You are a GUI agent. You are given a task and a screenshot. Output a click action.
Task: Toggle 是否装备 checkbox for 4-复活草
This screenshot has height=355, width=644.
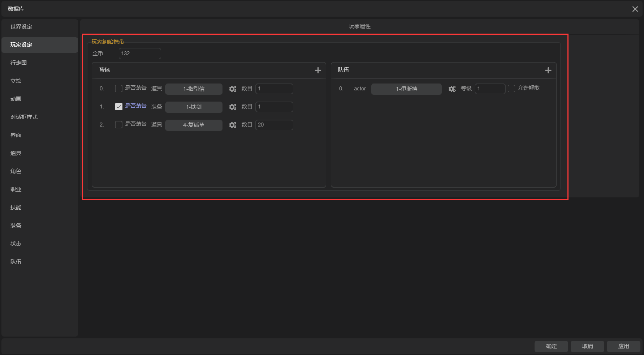coord(118,125)
